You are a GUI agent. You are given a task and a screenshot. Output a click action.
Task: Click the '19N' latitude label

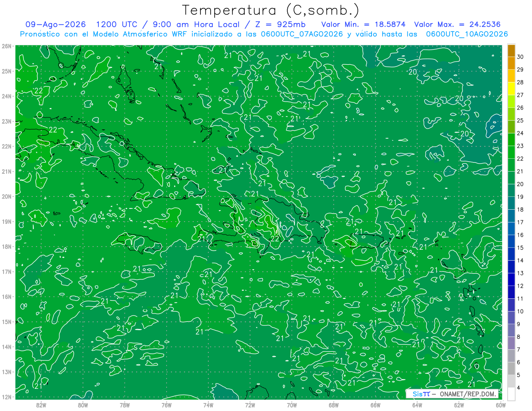click(7, 221)
